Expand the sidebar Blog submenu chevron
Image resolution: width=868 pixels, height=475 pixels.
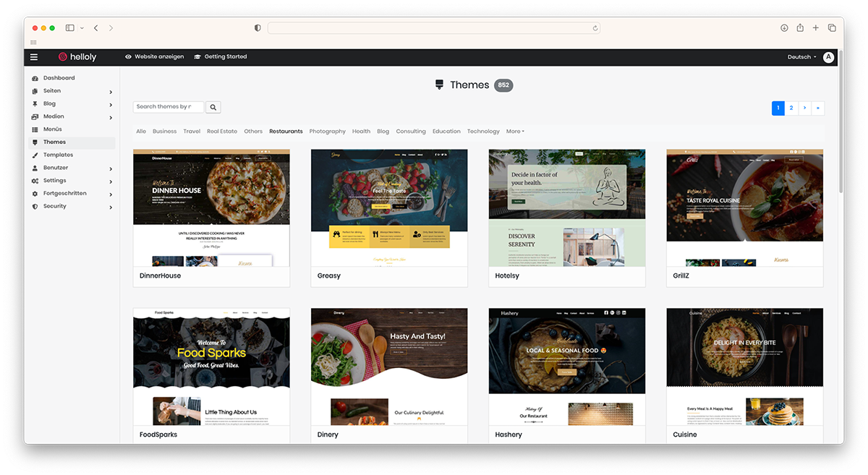click(x=111, y=105)
